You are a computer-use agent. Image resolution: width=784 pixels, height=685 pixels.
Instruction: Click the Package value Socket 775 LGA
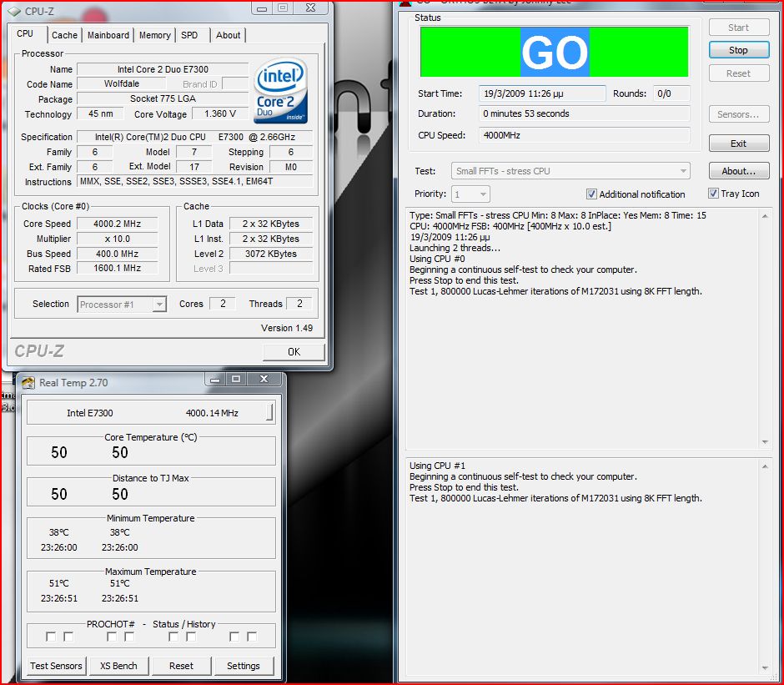pyautogui.click(x=163, y=98)
